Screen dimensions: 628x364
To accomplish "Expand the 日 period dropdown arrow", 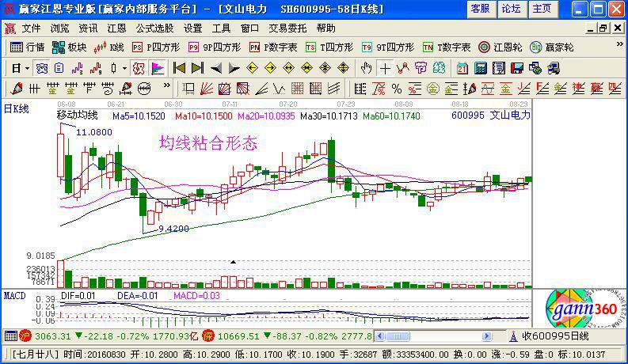I will (x=26, y=68).
